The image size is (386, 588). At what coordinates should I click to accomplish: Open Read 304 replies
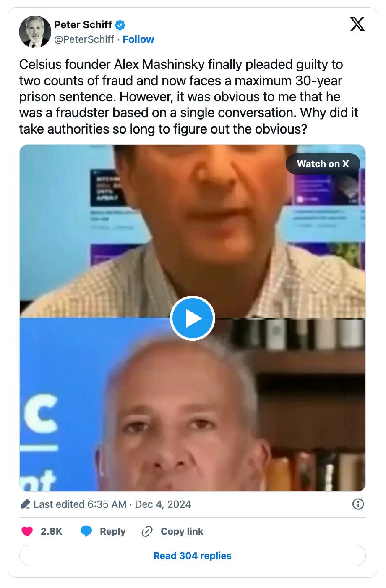[193, 556]
